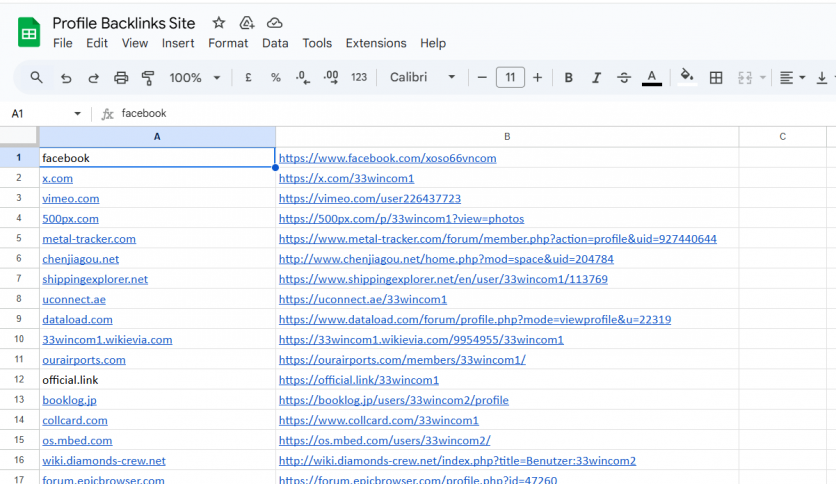Activate the paint format tool

pyautogui.click(x=148, y=78)
